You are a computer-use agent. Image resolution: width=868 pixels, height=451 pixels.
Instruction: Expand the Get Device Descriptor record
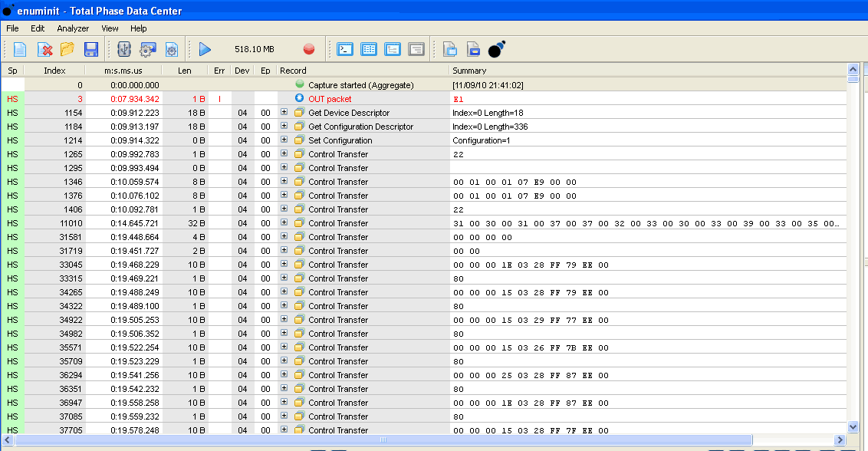point(284,112)
